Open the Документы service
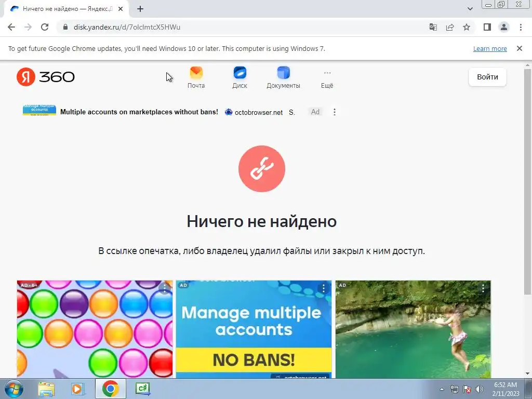 coord(283,77)
